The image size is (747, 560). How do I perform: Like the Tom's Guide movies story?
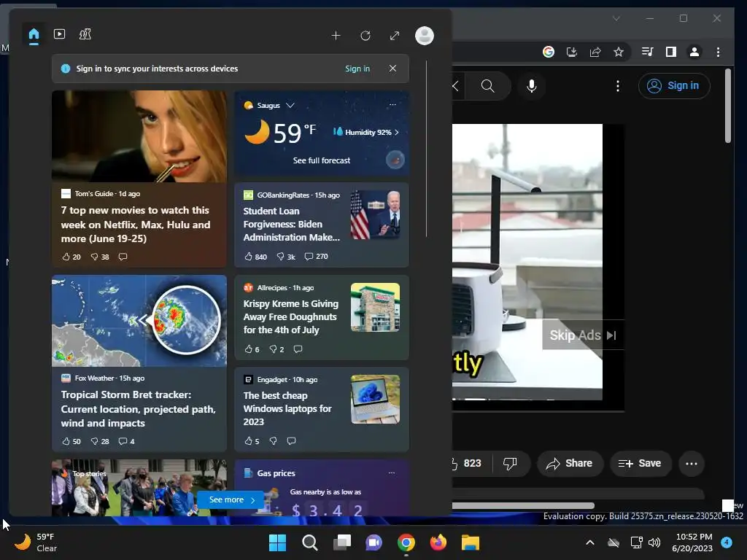tap(71, 257)
